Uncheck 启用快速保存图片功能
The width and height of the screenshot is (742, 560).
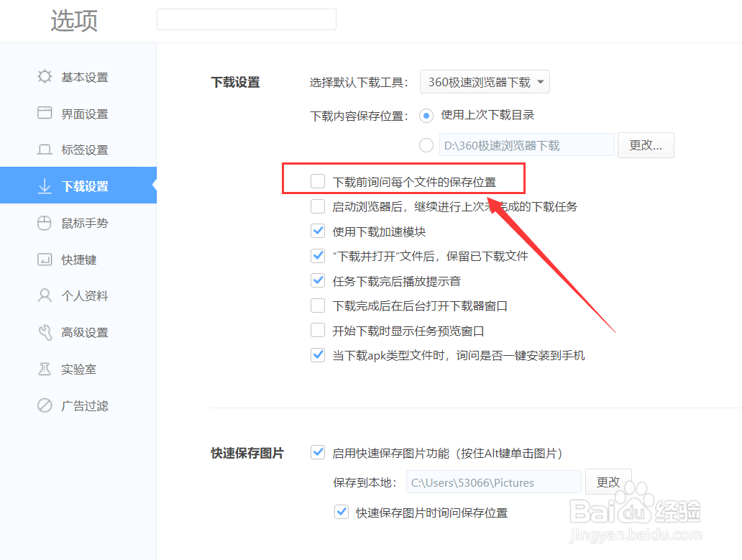tap(318, 452)
